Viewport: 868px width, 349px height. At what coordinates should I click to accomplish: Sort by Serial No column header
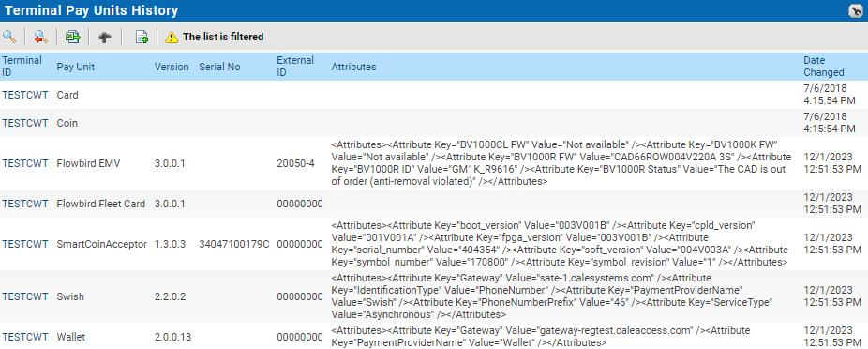pyautogui.click(x=219, y=67)
